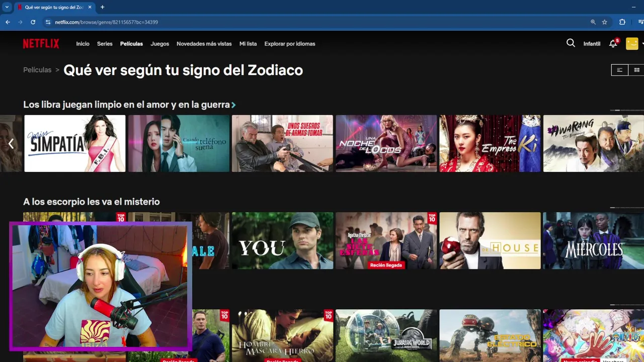Close the Netflix browser tab
The image size is (644, 362).
[x=90, y=7]
